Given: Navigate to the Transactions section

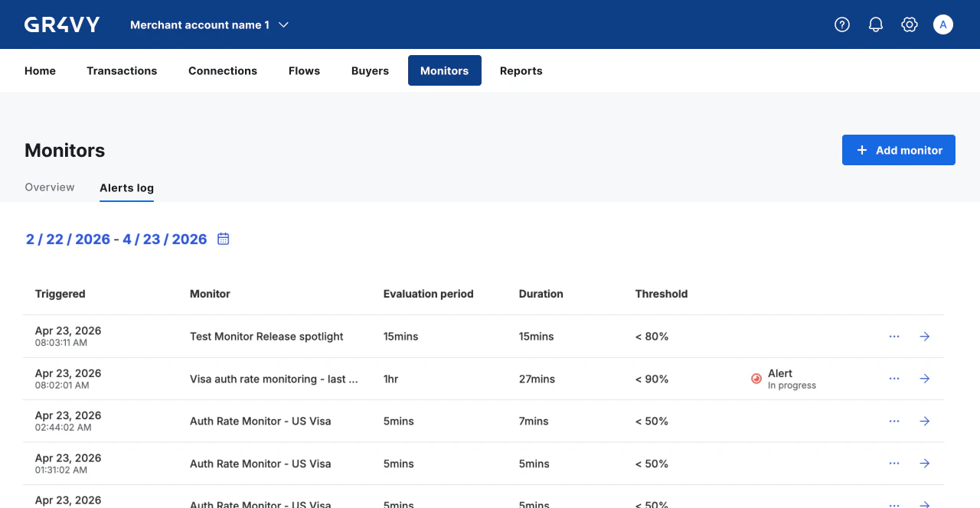Looking at the screenshot, I should [122, 70].
